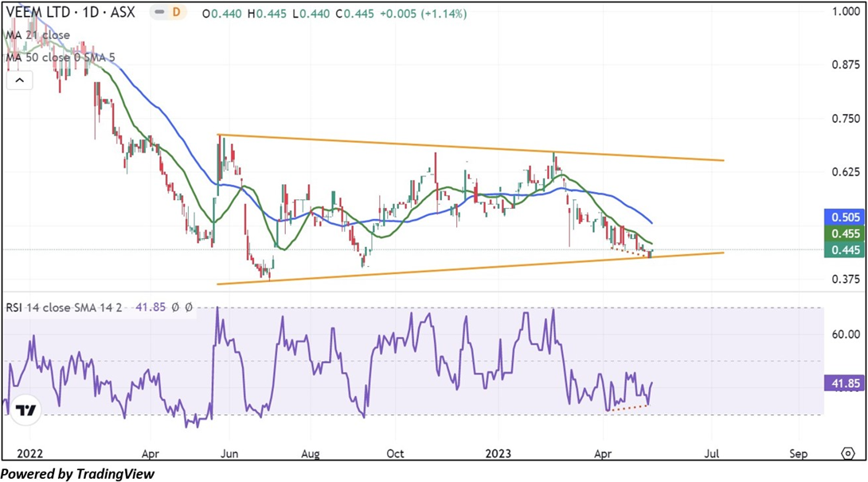Click the VEEM LTD symbol title
868x482 pixels.
(72, 14)
